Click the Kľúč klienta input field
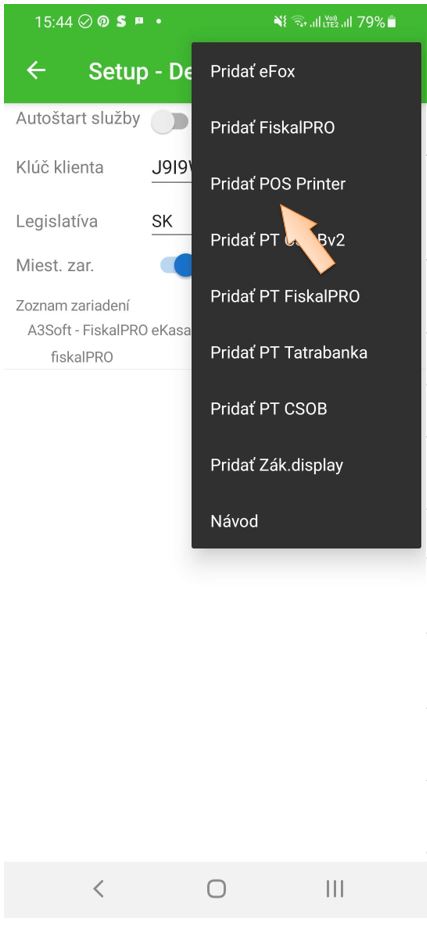The height and width of the screenshot is (925, 427). 172,169
